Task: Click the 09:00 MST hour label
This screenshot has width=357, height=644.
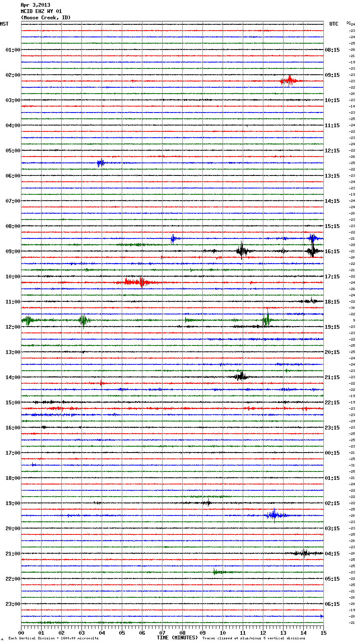Action: tap(13, 251)
